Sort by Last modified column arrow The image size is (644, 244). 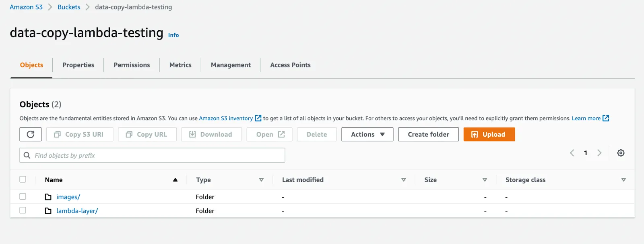(404, 180)
